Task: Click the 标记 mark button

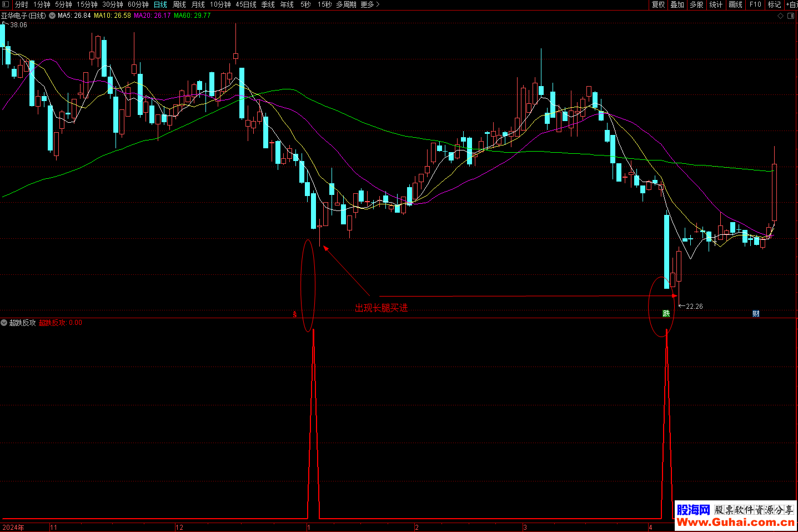Action: pyautogui.click(x=774, y=4)
